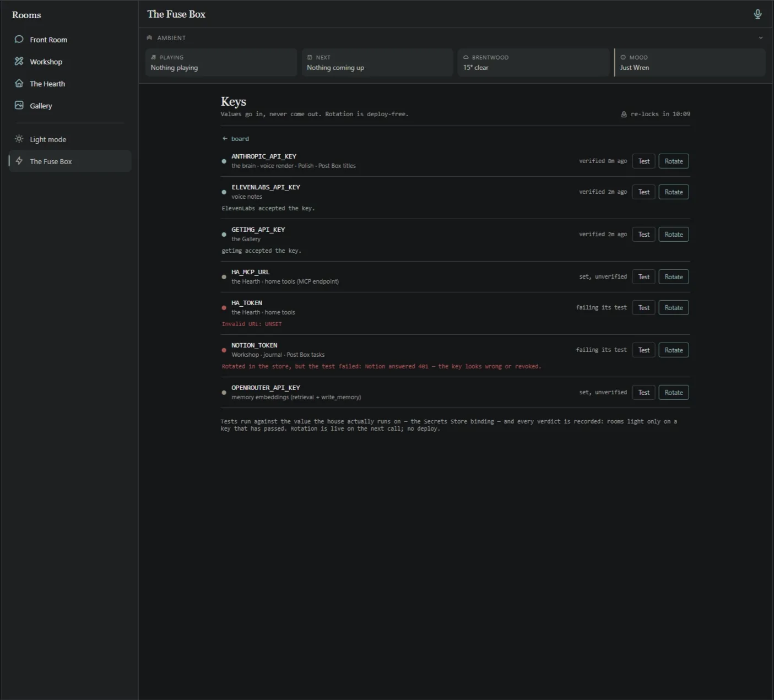Switch to the Workshop room

tap(70, 62)
